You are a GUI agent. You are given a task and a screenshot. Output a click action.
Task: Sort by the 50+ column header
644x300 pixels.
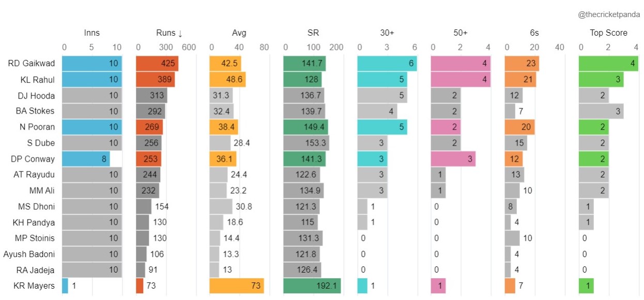460,33
